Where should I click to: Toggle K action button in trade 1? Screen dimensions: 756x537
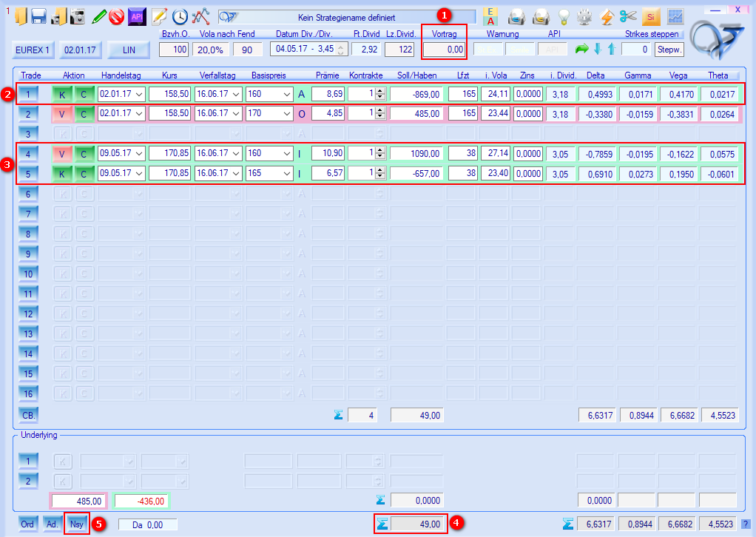click(62, 94)
